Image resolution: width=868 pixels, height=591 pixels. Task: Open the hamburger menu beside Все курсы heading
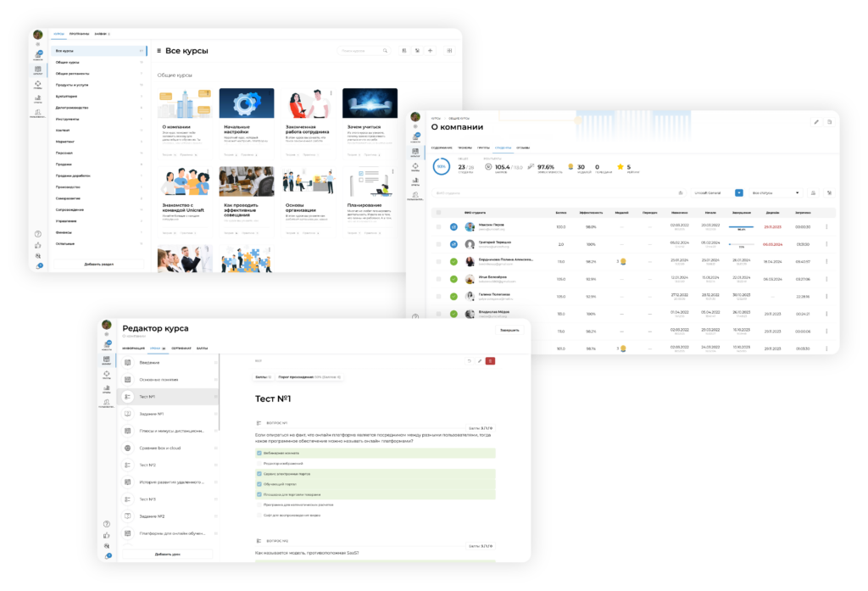point(159,50)
